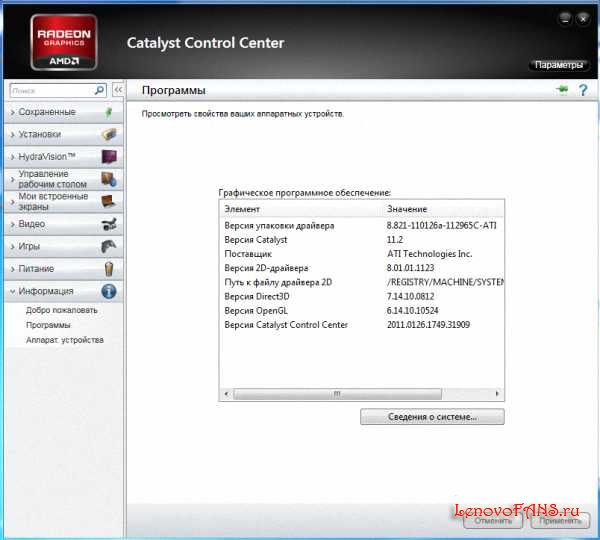Image resolution: width=600 pixels, height=540 pixels.
Task: Click inside the Поиск search field
Action: click(x=50, y=90)
